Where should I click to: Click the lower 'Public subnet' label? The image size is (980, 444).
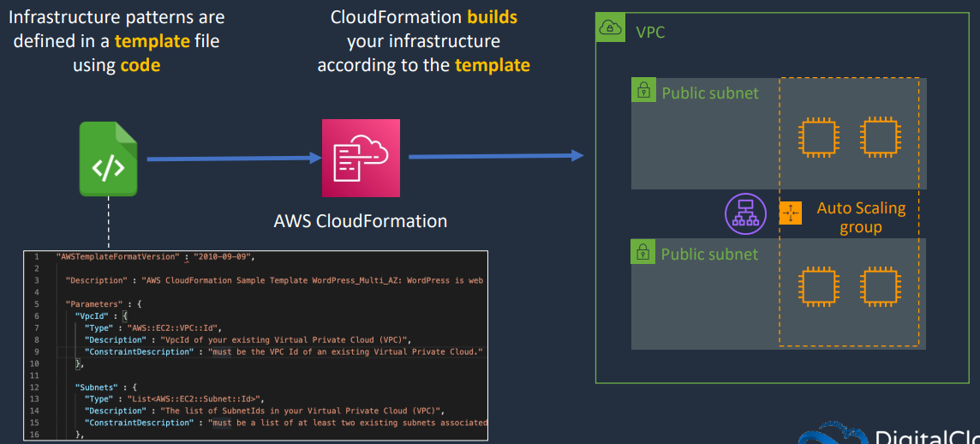(x=709, y=254)
